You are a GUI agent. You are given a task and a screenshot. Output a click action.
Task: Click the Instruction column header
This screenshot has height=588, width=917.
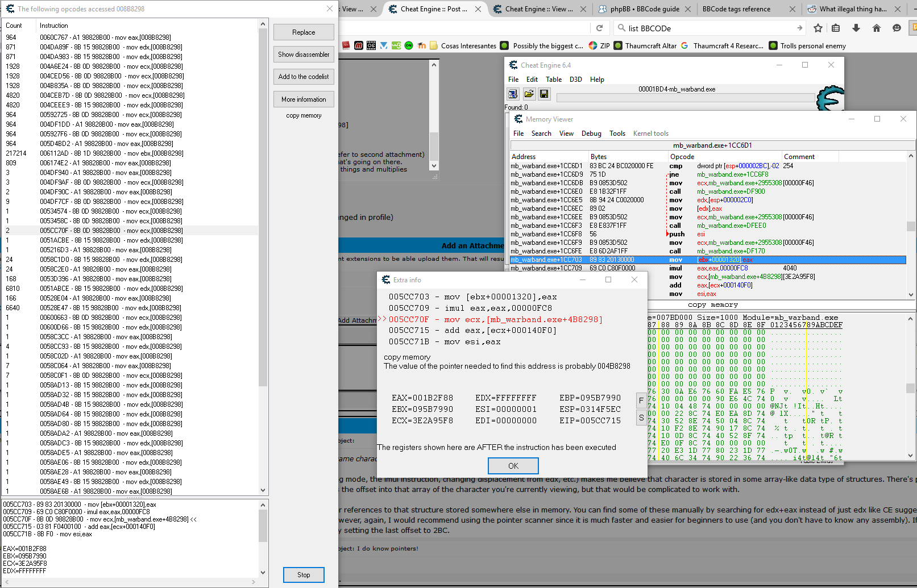[x=147, y=26]
